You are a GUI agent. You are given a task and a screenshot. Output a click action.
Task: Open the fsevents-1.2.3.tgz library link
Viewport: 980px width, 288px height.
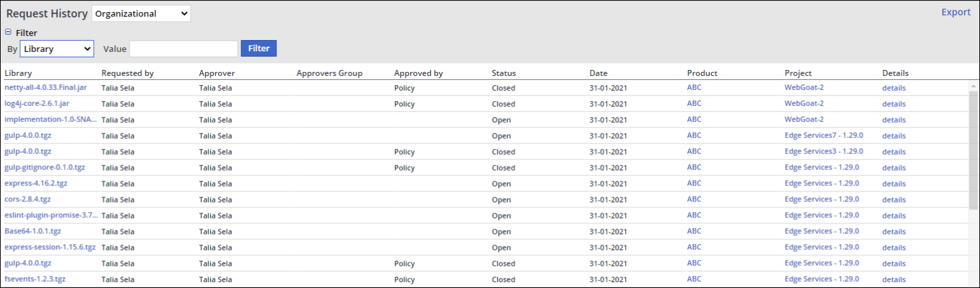click(35, 279)
